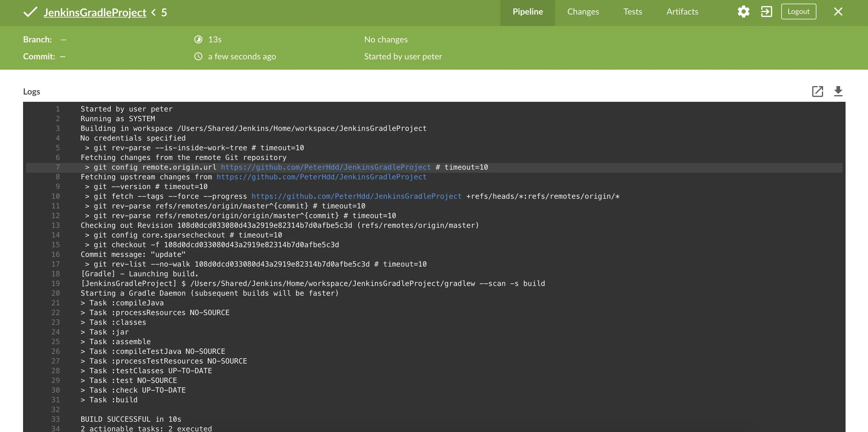
Task: Click 'gradlew --scan -s build' command line
Action: click(x=313, y=284)
